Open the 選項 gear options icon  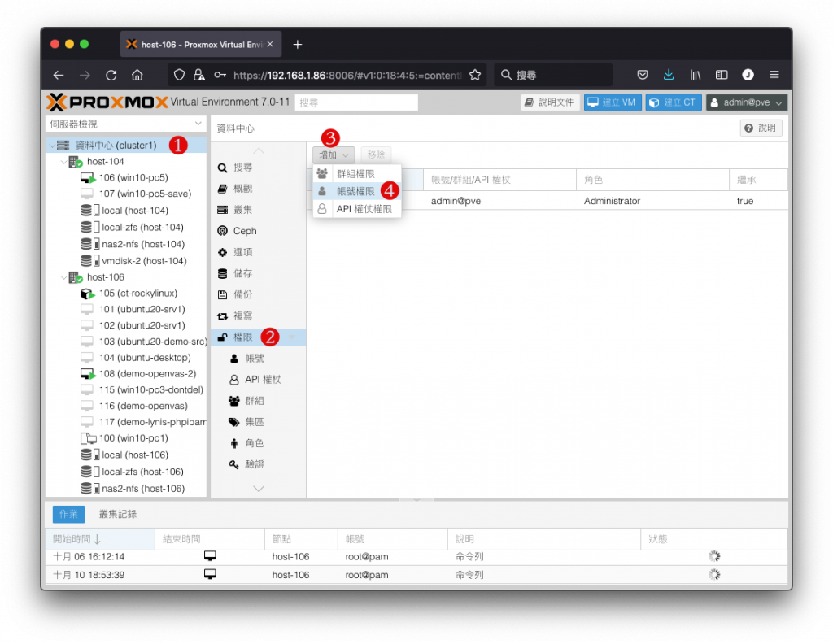(222, 252)
